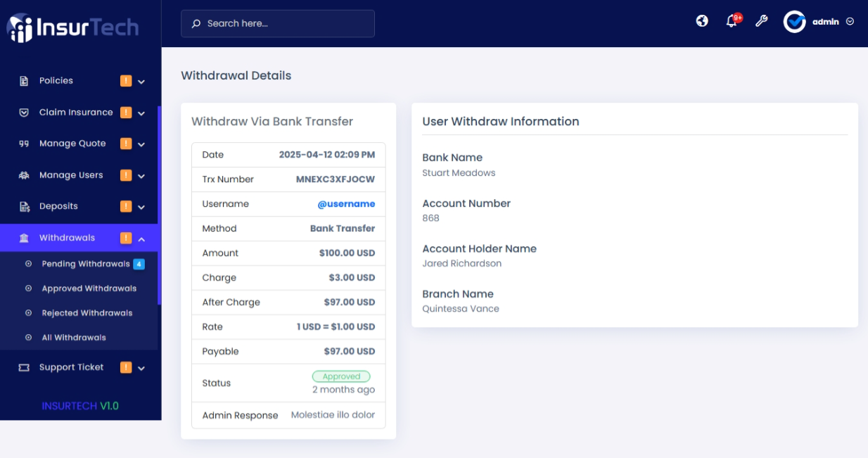Screen dimensions: 868x458
Task: Click the Rate value 1 USD = $1.00 USD
Action: point(336,327)
